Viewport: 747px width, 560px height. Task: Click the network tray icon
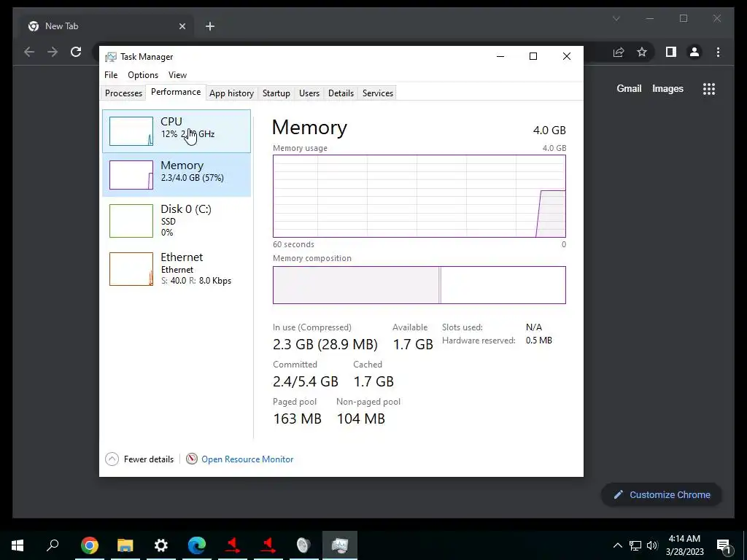point(635,545)
